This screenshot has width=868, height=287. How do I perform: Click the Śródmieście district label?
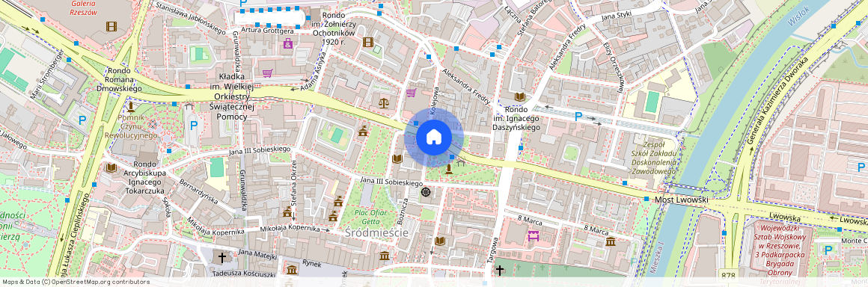[x=376, y=232]
